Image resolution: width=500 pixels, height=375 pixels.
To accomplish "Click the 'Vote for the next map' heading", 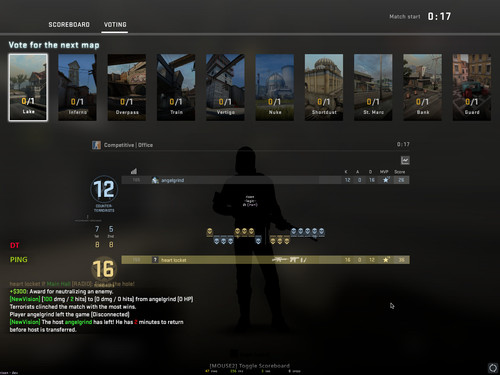I will click(54, 45).
